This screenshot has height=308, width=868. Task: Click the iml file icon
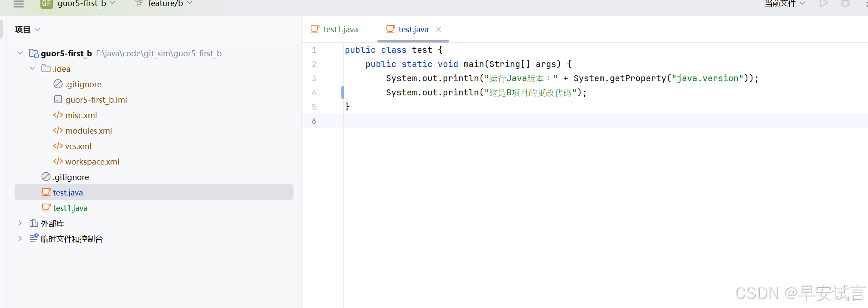58,99
